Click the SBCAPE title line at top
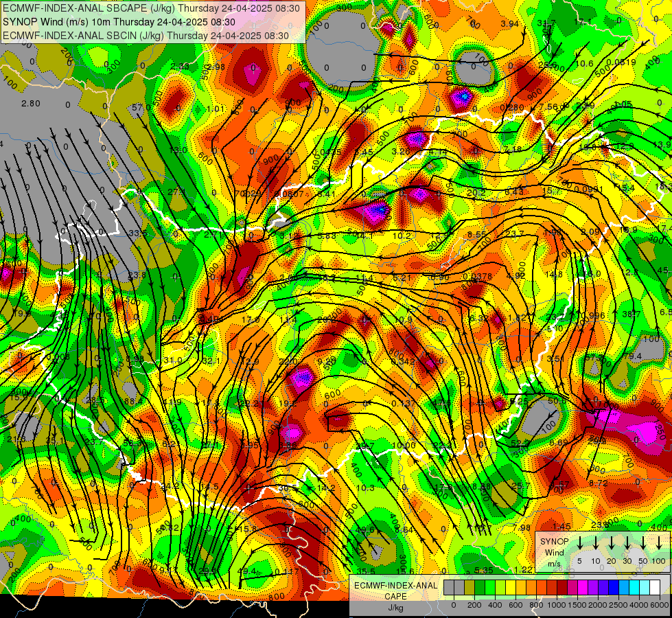The width and height of the screenshot is (672, 618). (152, 8)
